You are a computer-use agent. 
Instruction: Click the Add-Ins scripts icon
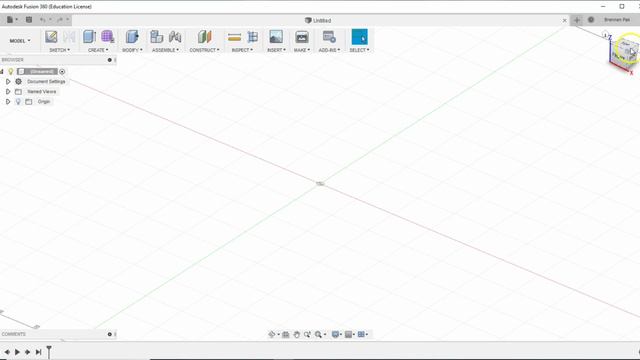coord(329,37)
